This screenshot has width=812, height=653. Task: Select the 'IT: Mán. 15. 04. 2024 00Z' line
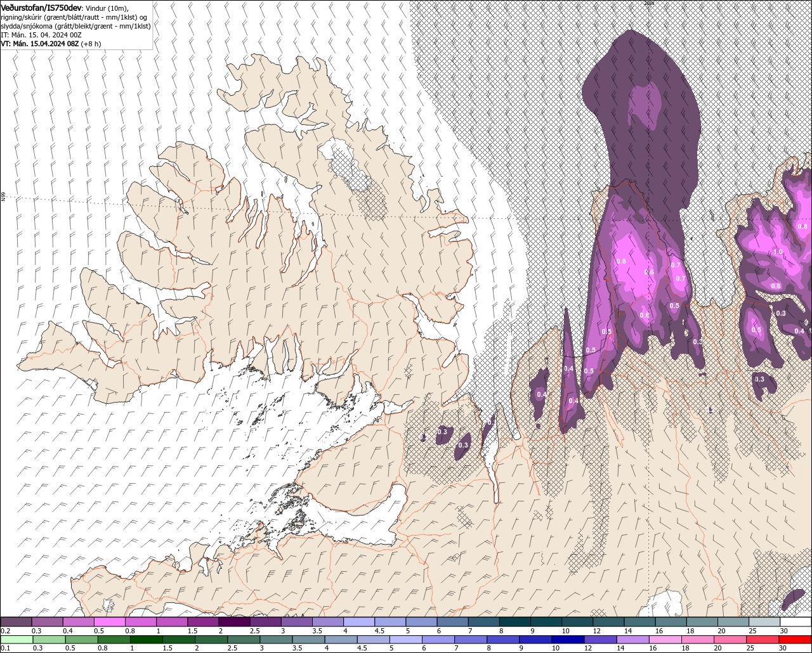(x=40, y=35)
